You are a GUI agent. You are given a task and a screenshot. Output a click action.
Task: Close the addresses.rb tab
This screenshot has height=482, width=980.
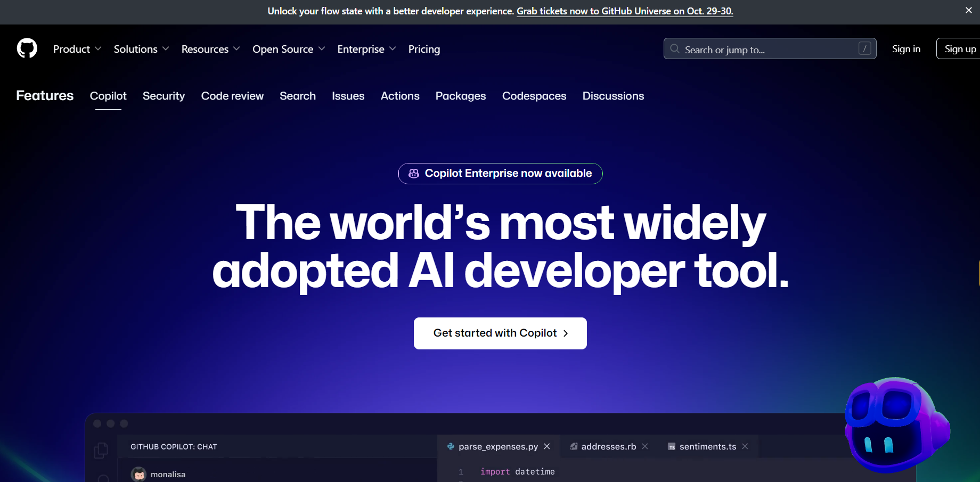tap(645, 446)
